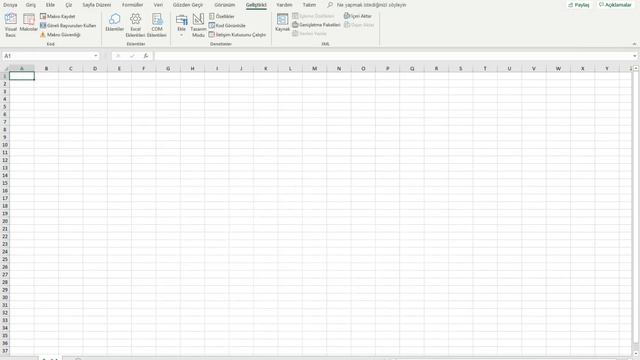Image resolution: width=640 pixels, height=360 pixels.
Task: Open the Name Box dropdown arrow
Action: tap(96, 56)
